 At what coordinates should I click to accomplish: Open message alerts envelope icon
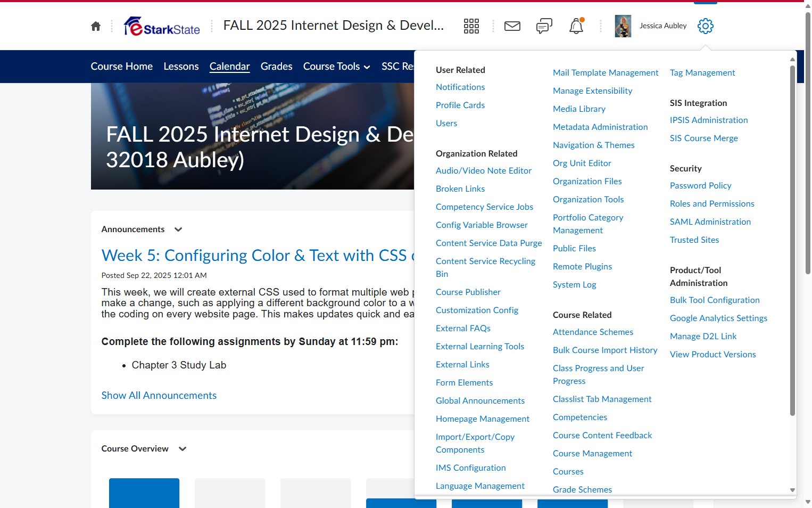pos(512,26)
